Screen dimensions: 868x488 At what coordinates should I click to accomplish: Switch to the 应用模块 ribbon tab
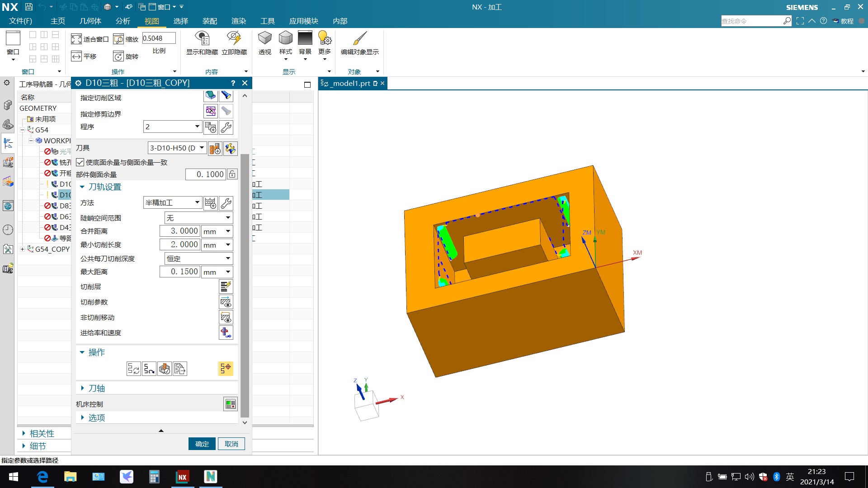(x=303, y=21)
